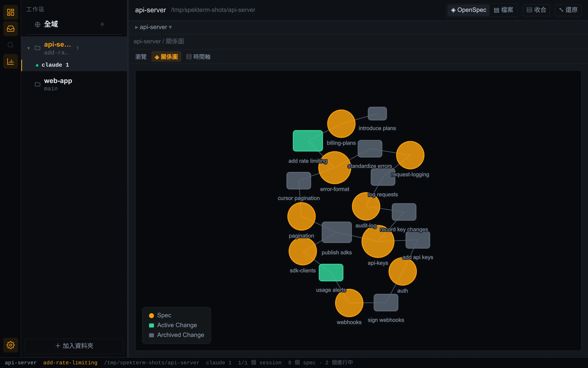Screen dimensions: 588x368
Task: Select the error-format spec circle
Action: pos(335,168)
